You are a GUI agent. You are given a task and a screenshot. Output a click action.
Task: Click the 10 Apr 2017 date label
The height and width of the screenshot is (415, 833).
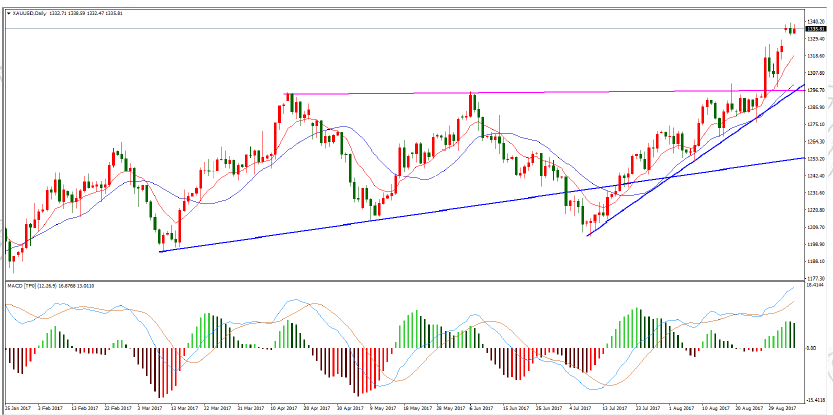(x=283, y=409)
